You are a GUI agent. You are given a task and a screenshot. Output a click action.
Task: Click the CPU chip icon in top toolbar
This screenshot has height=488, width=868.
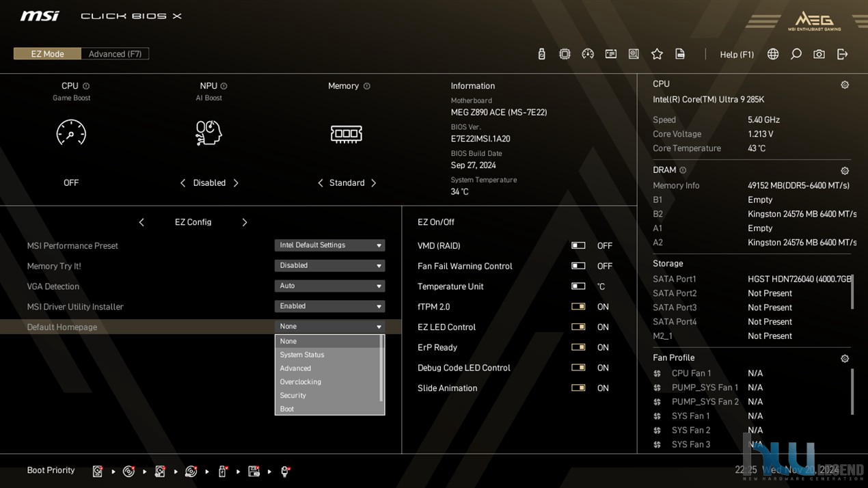tap(565, 54)
